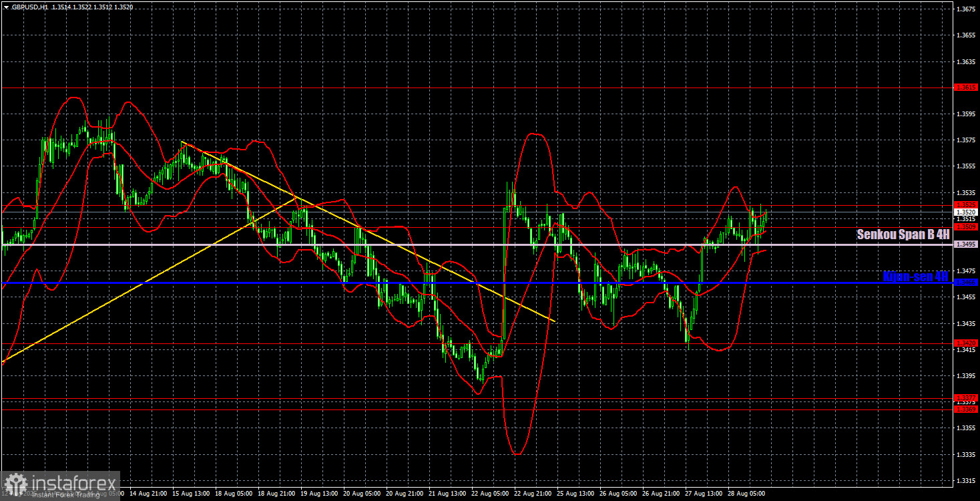Click the blue 1.3466 Kijun-sen price tag
980x501 pixels.
966,283
